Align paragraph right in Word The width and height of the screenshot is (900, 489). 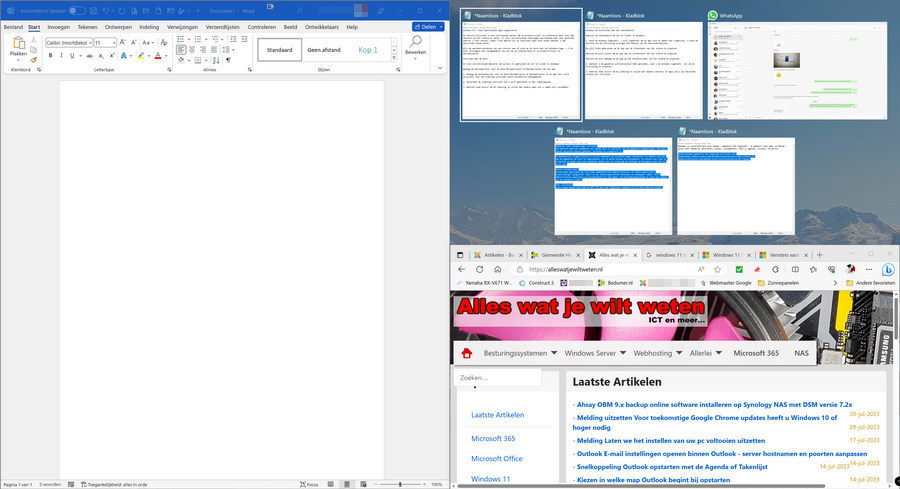pyautogui.click(x=203, y=50)
